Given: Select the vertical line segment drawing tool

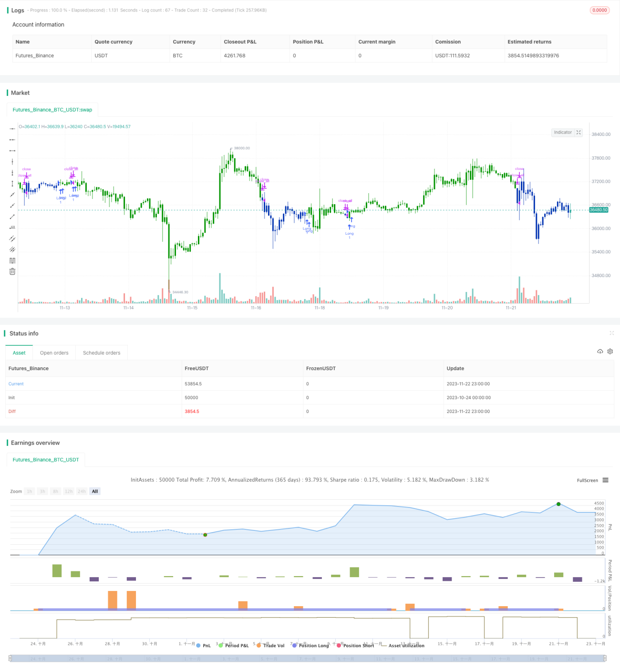Looking at the screenshot, I should point(12,184).
